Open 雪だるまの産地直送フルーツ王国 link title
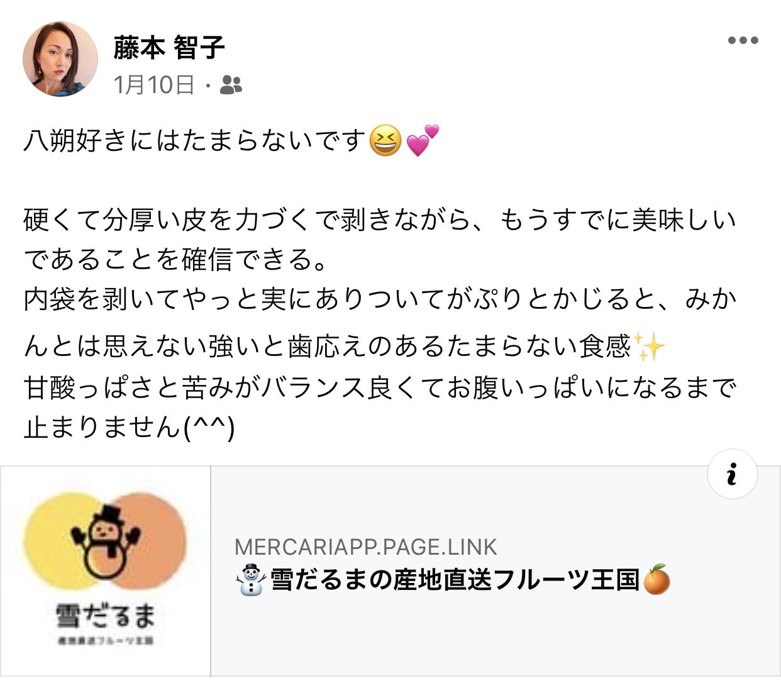Viewport: 781px width, 700px height. pos(455,580)
